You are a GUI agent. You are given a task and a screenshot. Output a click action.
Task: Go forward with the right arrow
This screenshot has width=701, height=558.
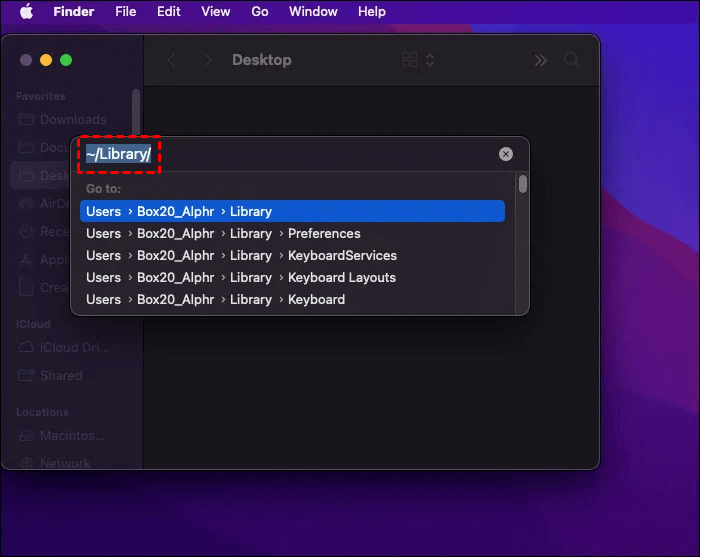click(207, 60)
